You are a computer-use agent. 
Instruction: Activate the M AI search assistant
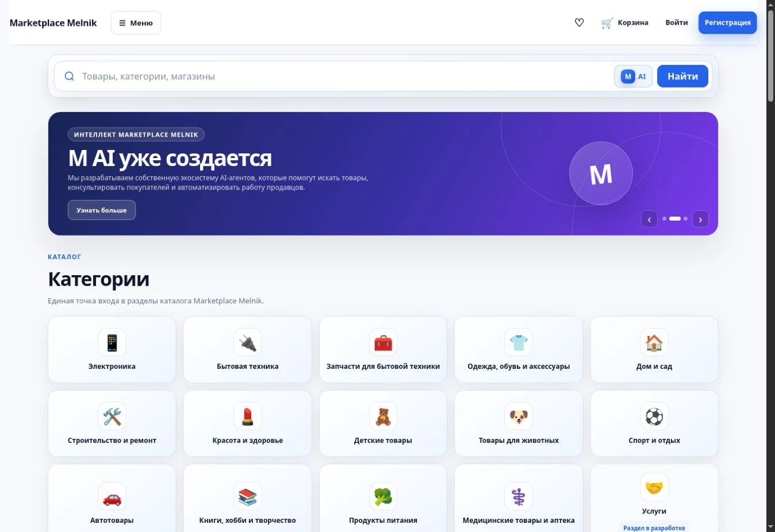pos(633,76)
